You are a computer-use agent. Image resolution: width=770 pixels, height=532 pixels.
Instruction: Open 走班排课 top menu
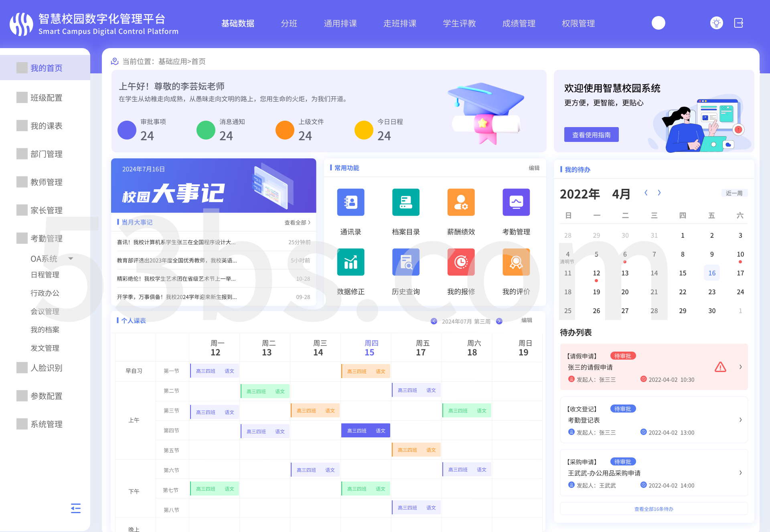(400, 23)
